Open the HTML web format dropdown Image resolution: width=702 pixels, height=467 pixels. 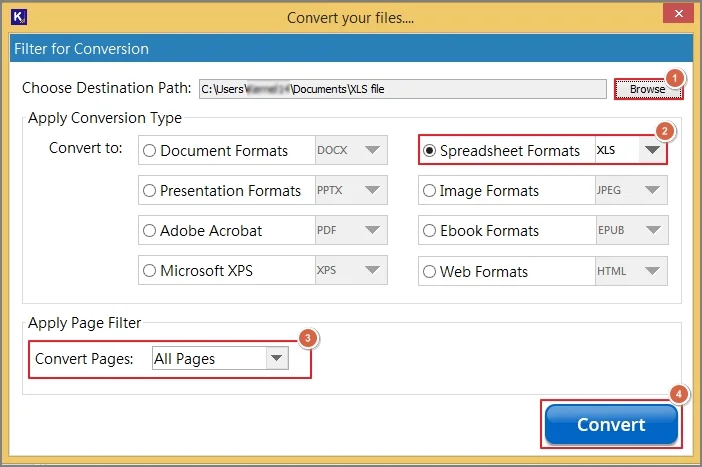[653, 271]
